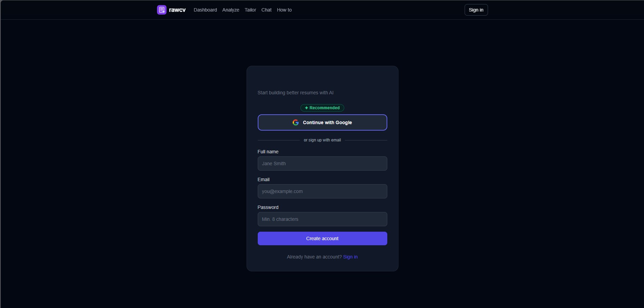This screenshot has width=644, height=308.
Task: Follow the Sign in link below form
Action: (x=350, y=257)
